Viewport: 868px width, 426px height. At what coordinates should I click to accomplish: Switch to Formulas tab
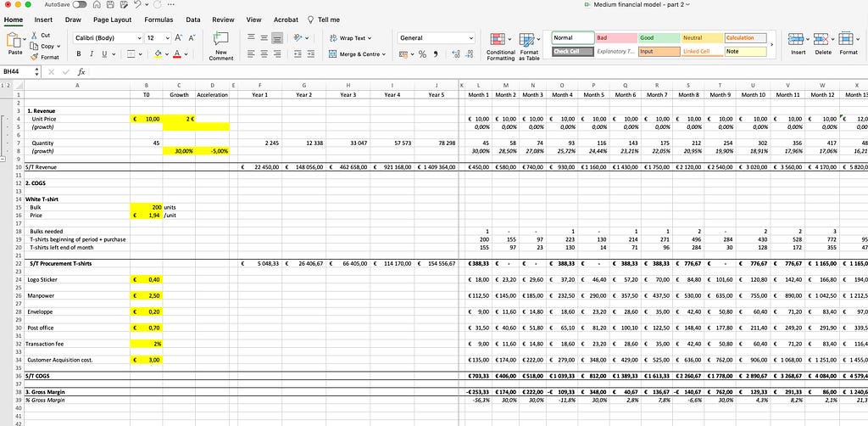tap(159, 20)
